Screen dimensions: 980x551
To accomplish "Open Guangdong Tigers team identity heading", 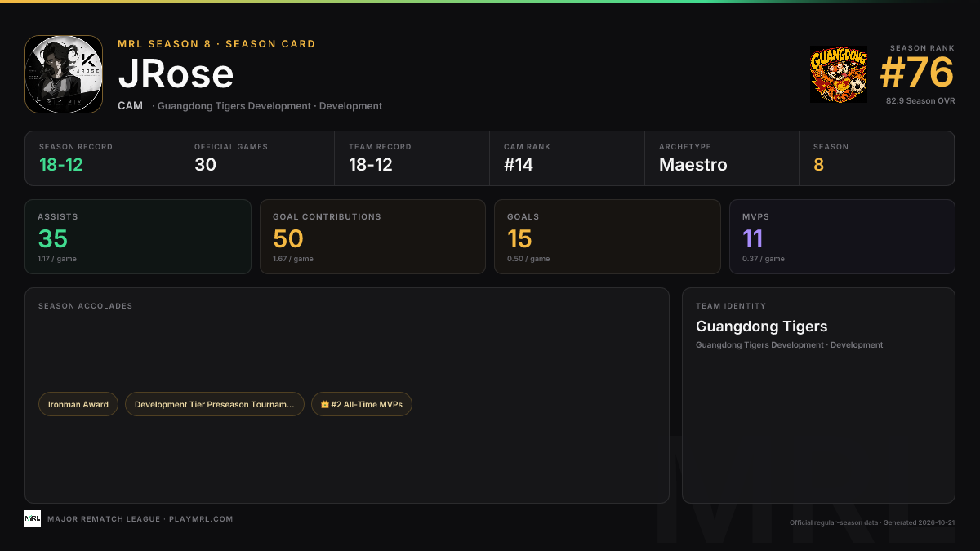I will (x=761, y=327).
